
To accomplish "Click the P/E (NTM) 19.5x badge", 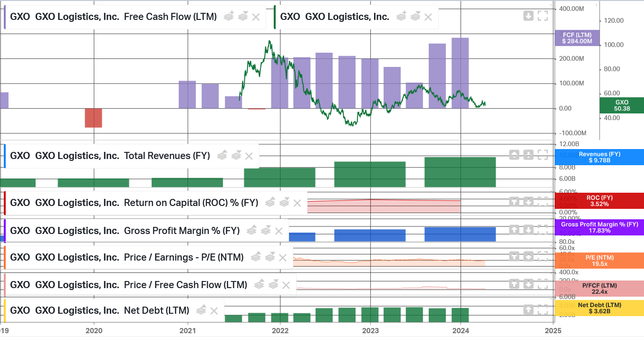I will point(599,261).
